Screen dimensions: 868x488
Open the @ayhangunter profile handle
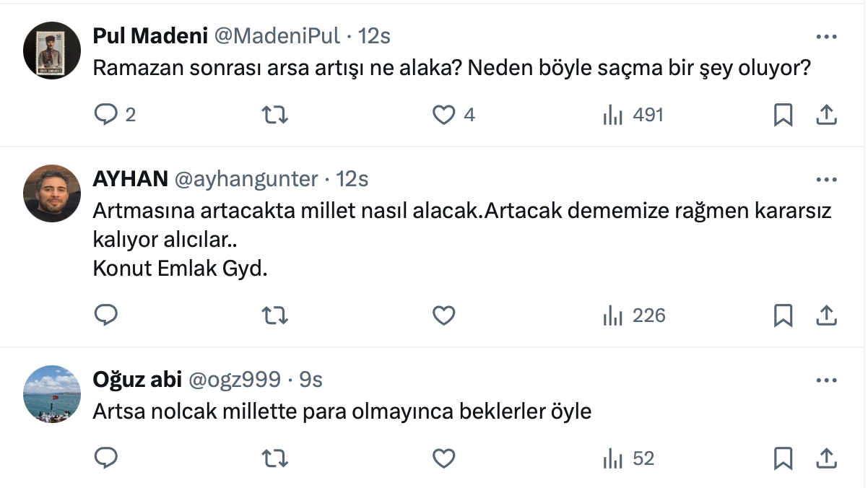[x=246, y=179]
